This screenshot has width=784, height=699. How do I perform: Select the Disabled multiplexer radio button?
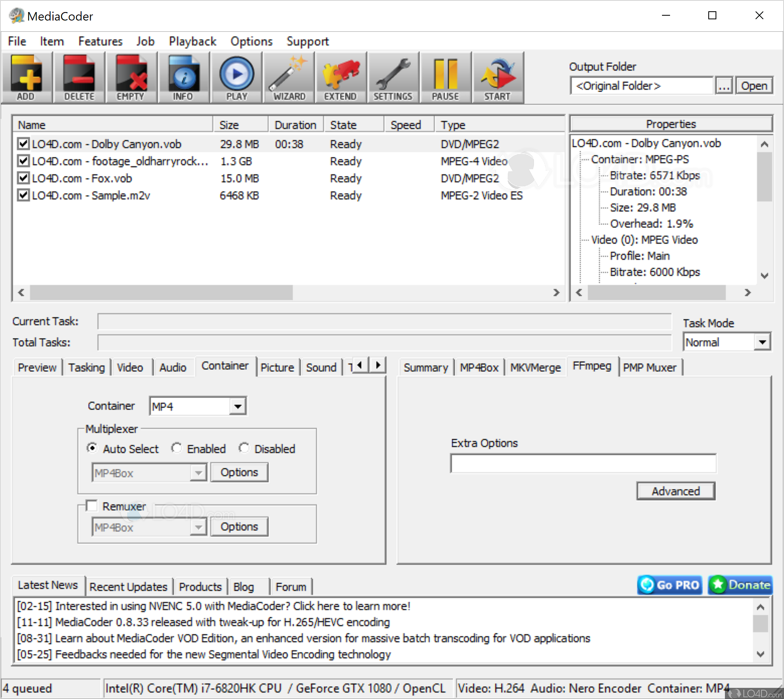[x=244, y=448]
